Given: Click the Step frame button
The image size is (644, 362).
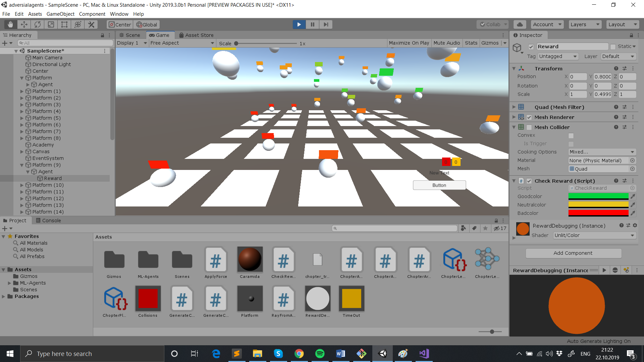Looking at the screenshot, I should coord(326,24).
